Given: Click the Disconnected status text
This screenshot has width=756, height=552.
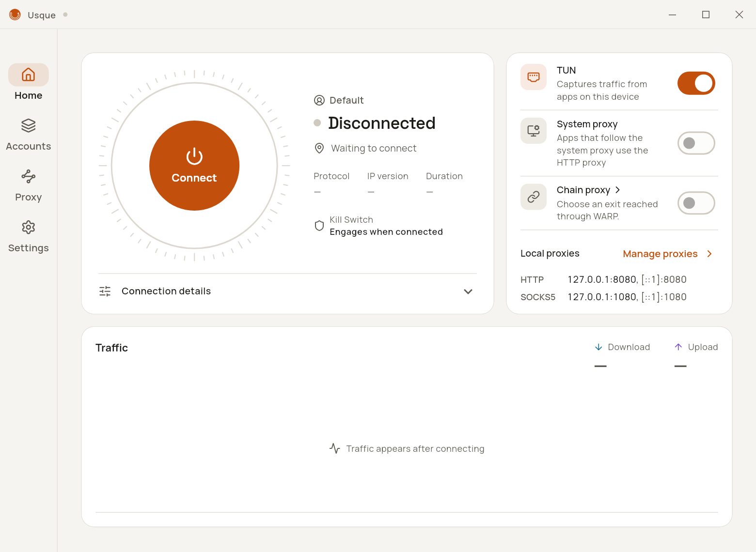Looking at the screenshot, I should point(382,123).
